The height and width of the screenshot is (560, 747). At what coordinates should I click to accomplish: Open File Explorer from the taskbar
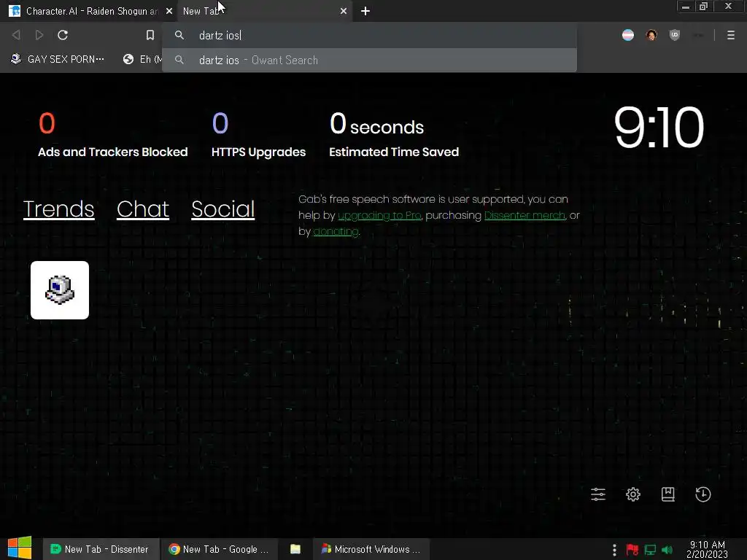pos(295,549)
